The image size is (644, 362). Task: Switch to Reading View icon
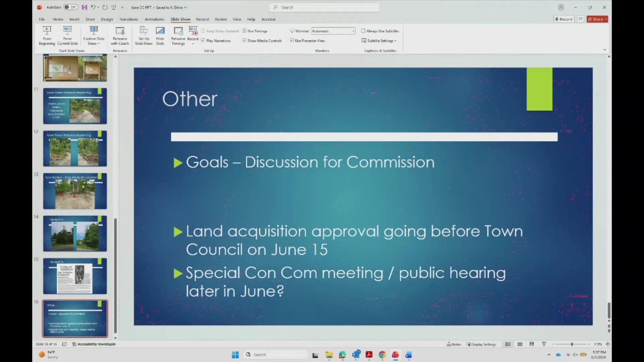[532, 344]
